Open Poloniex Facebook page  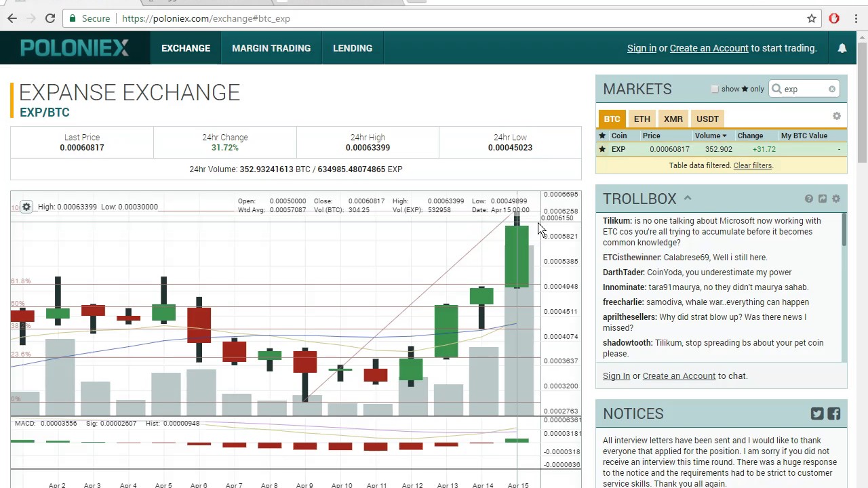pyautogui.click(x=834, y=413)
